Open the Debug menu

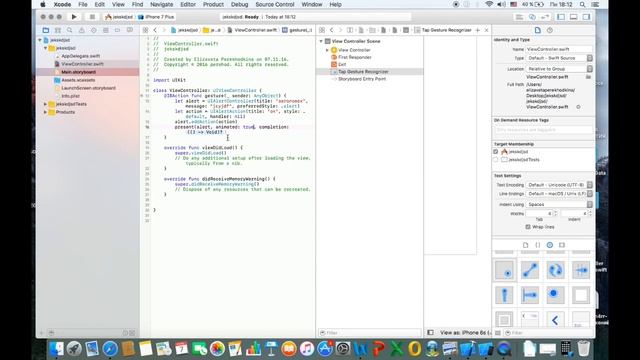click(239, 4)
